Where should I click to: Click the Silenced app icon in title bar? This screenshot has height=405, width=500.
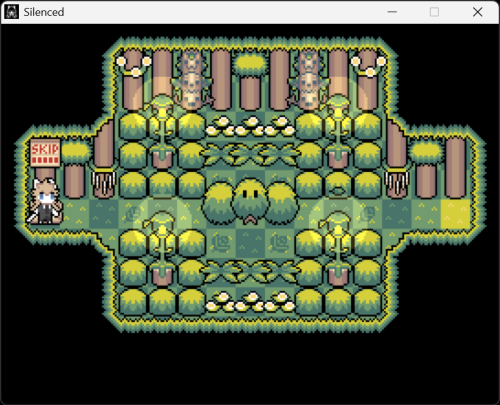pos(11,12)
